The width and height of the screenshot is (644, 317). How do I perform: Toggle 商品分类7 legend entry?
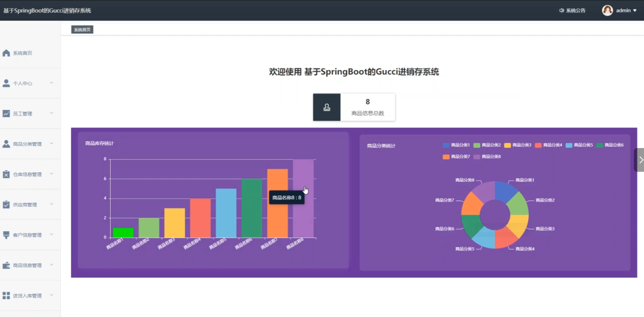point(456,156)
